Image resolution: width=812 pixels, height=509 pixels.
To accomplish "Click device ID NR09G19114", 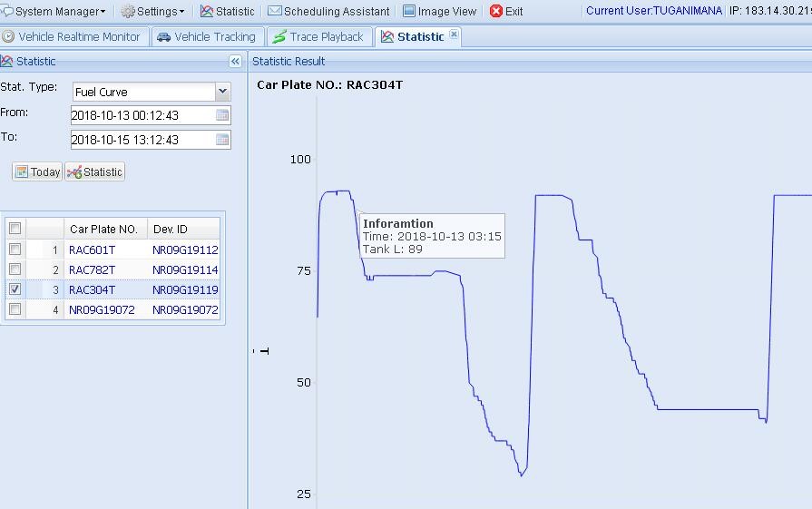I will 185,269.
